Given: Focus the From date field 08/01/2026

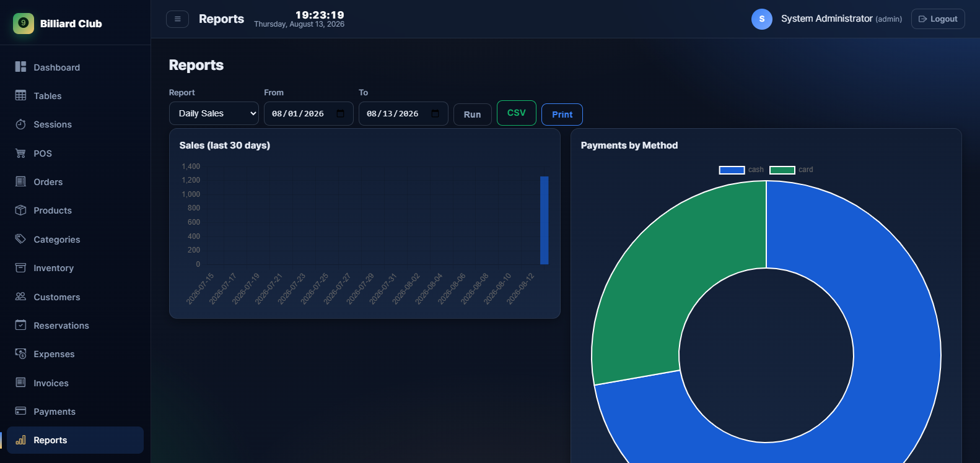Looking at the screenshot, I should 308,114.
